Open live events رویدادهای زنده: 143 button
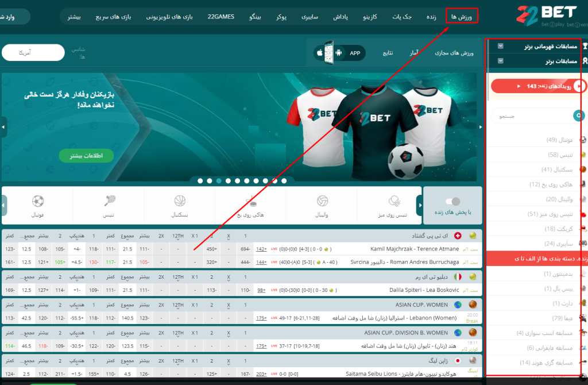The image size is (588, 385). (538, 86)
